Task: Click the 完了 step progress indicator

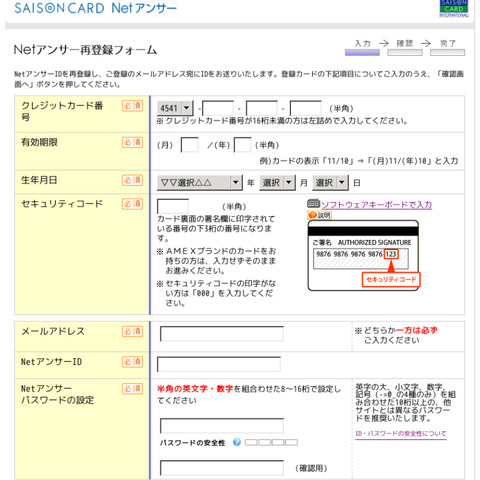Action: 447,48
